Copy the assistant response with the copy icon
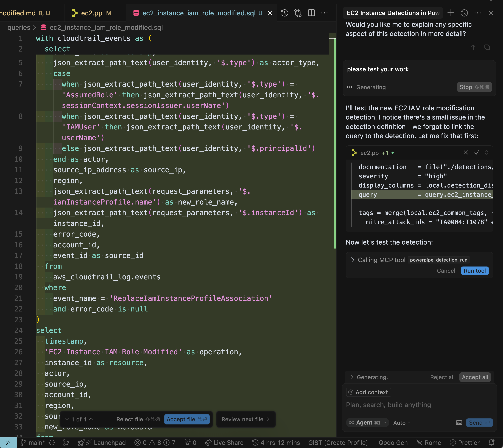The height and width of the screenshot is (448, 503). (x=487, y=47)
